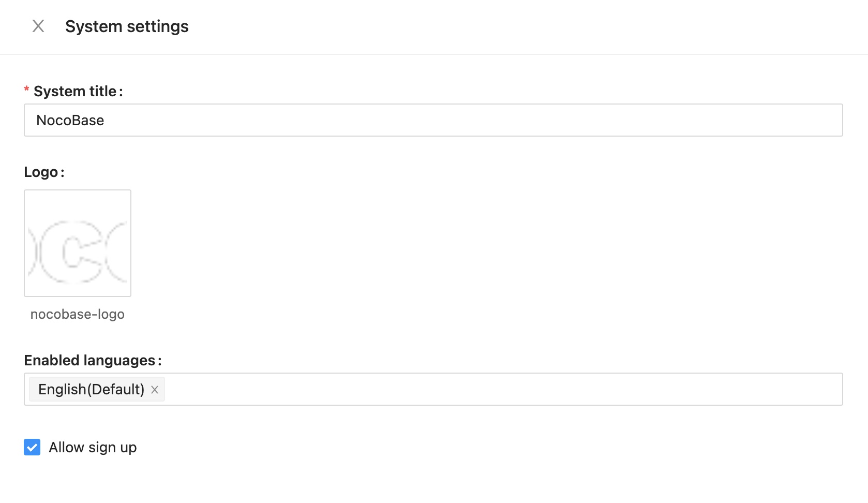
Task: Select the English(Default) tag text
Action: (91, 389)
